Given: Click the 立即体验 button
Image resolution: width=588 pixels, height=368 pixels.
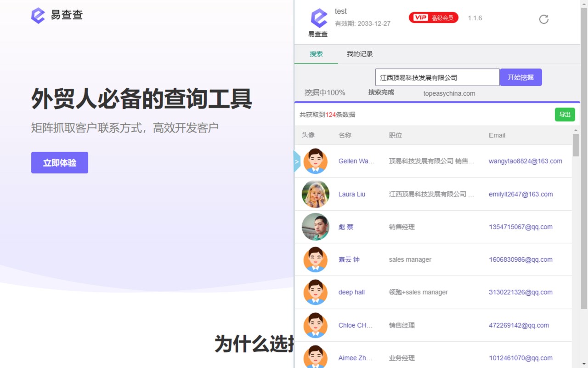Looking at the screenshot, I should (x=60, y=163).
